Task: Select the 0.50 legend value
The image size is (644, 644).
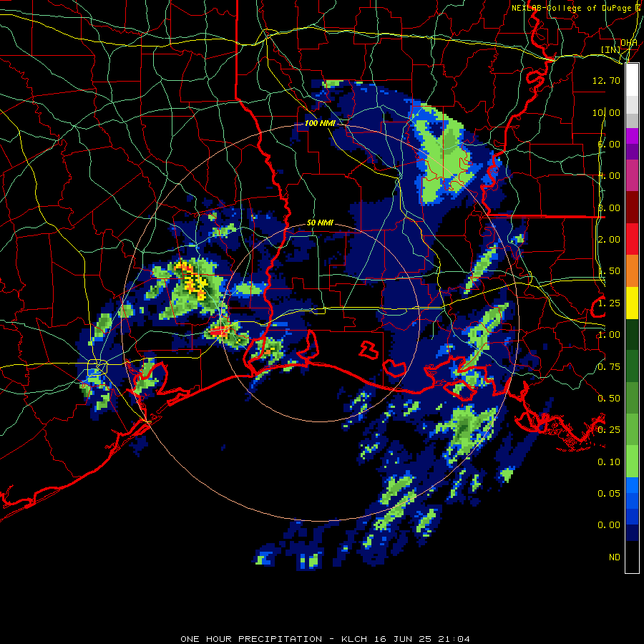Action: pos(609,399)
